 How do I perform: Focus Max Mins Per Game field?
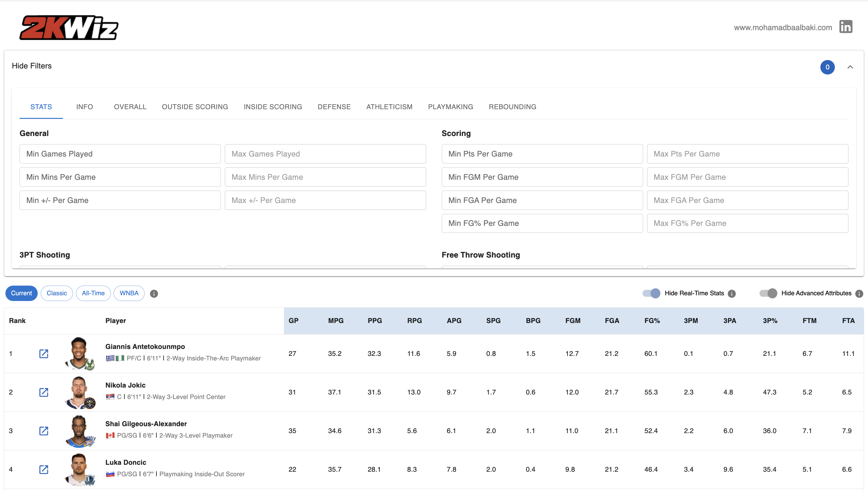[x=325, y=177]
